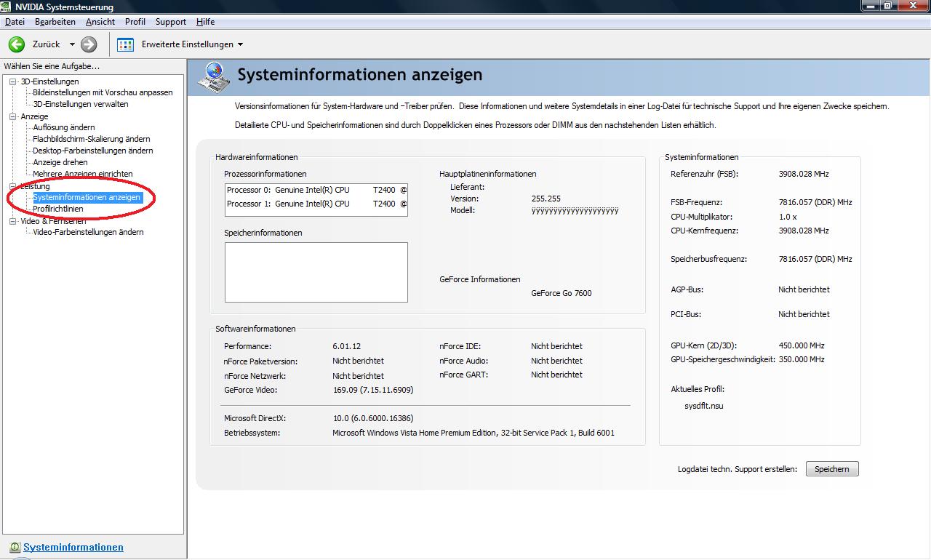Image resolution: width=931 pixels, height=560 pixels.
Task: Click the Systeminformationen link icon at bottom left
Action: pos(15,548)
